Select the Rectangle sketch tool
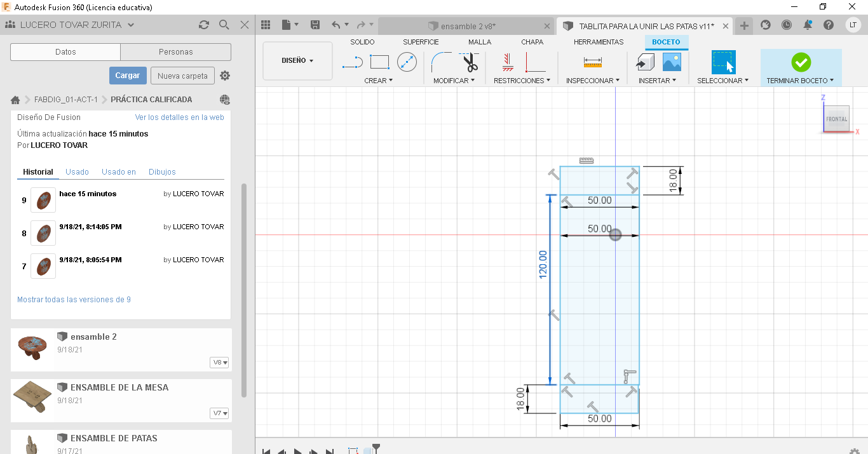The height and width of the screenshot is (454, 868). point(379,62)
